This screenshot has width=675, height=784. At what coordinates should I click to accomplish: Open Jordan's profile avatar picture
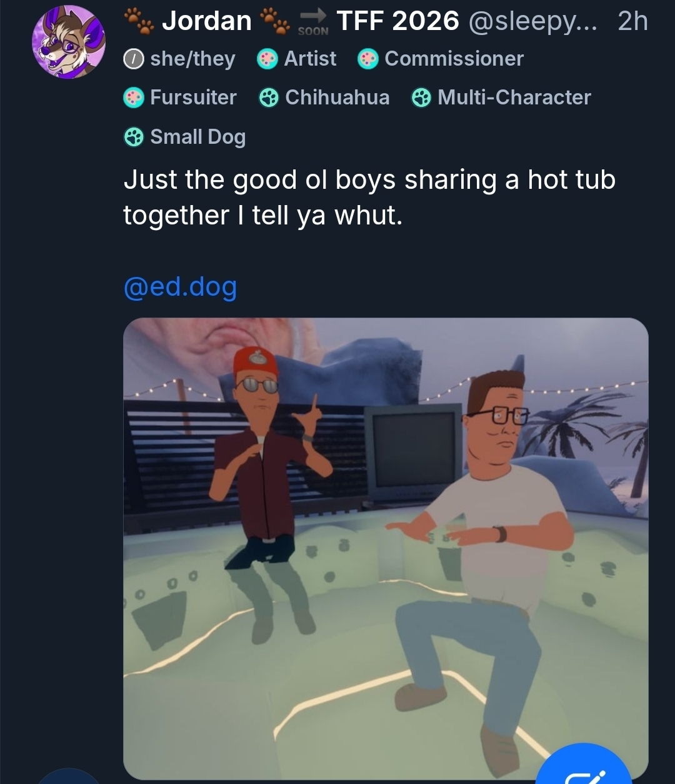pos(69,42)
